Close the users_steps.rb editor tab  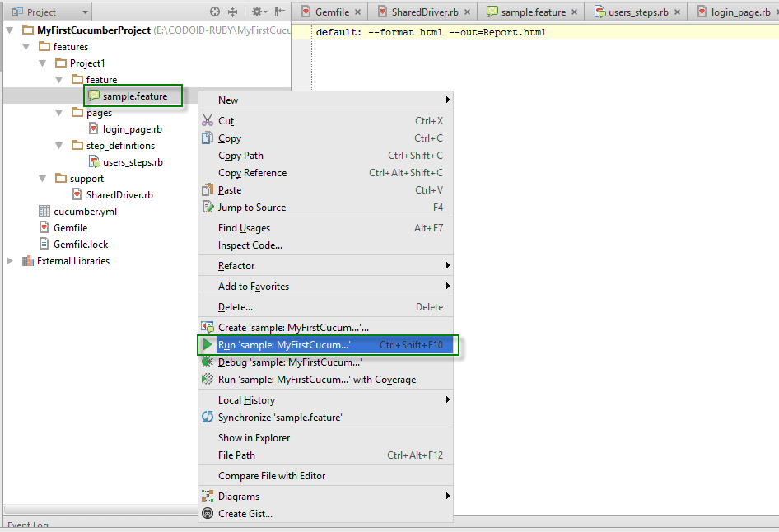[x=677, y=12]
